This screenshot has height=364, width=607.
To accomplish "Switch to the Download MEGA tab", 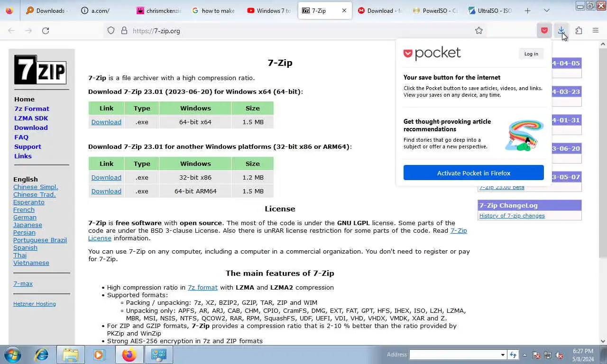I will point(380,10).
